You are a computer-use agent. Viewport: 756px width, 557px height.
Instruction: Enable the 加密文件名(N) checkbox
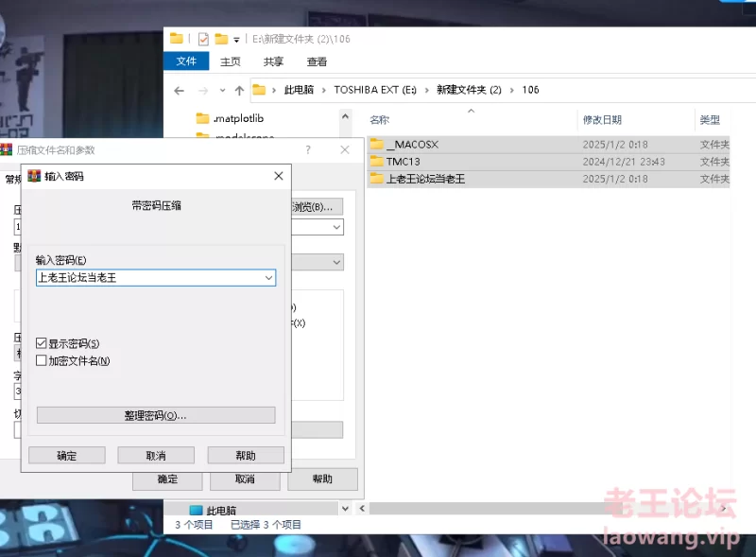42,360
